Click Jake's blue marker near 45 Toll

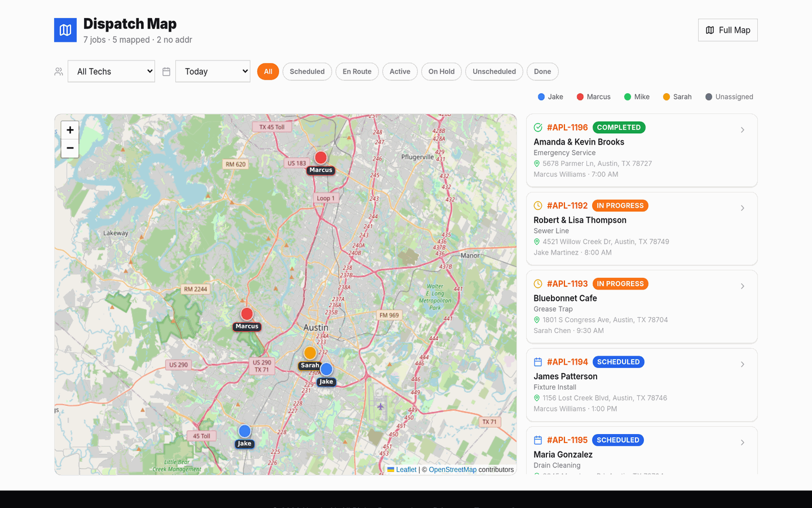pos(245,431)
